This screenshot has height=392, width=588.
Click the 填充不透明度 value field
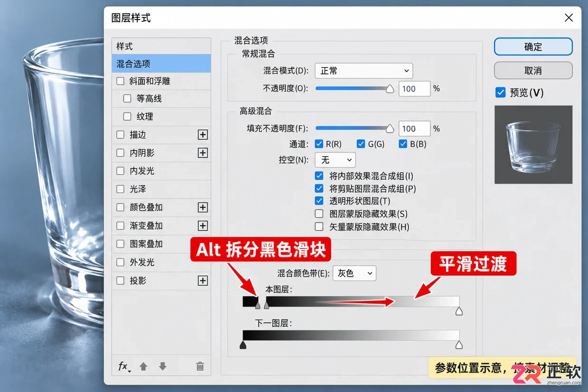(414, 129)
